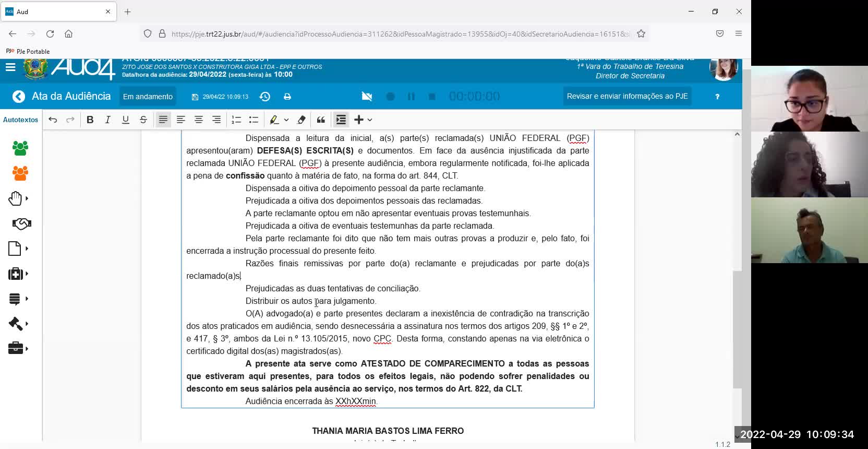Insert a numbered list
This screenshot has height=449, width=868.
pos(236,120)
